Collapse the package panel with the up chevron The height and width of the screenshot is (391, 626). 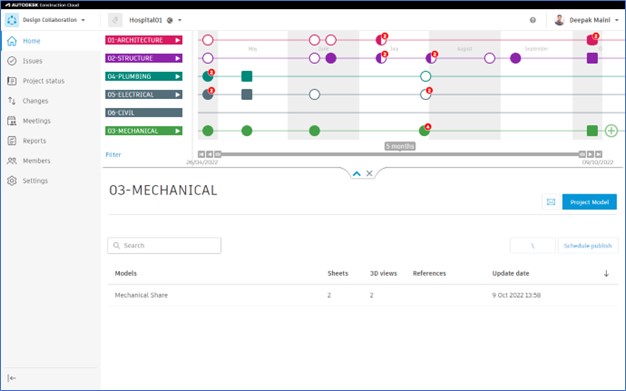tap(357, 173)
